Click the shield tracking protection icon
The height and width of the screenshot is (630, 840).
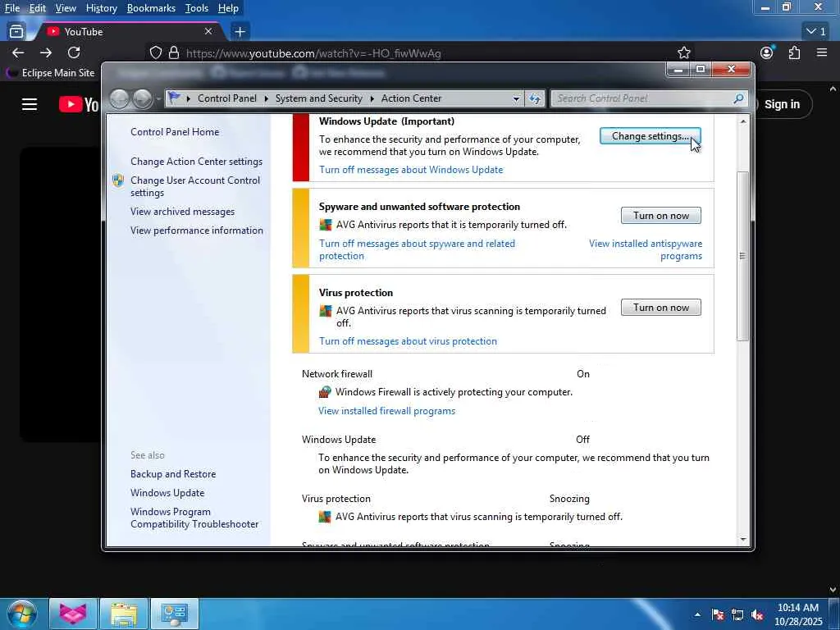click(155, 52)
